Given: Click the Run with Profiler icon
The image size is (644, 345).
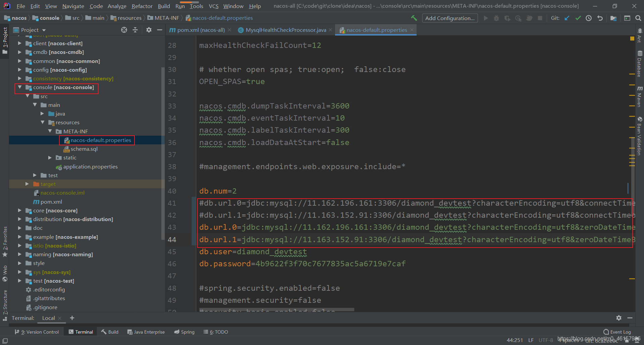Looking at the screenshot, I should click(518, 18).
